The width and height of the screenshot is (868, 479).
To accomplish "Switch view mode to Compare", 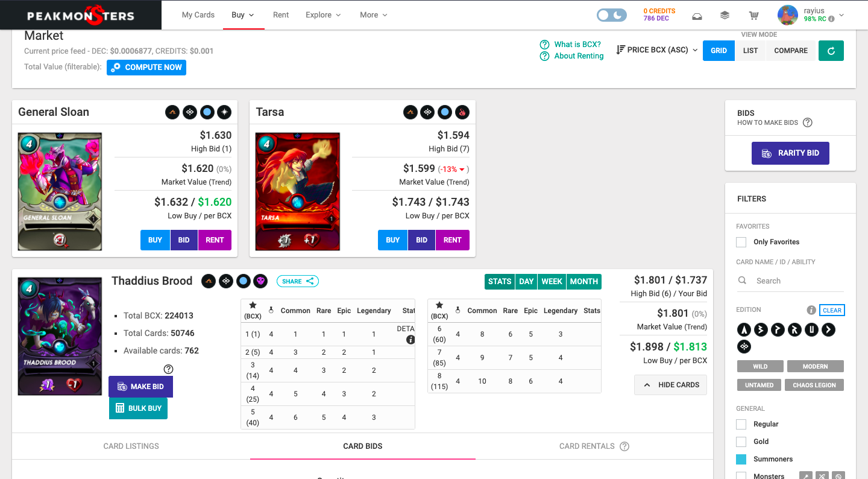I will (791, 51).
